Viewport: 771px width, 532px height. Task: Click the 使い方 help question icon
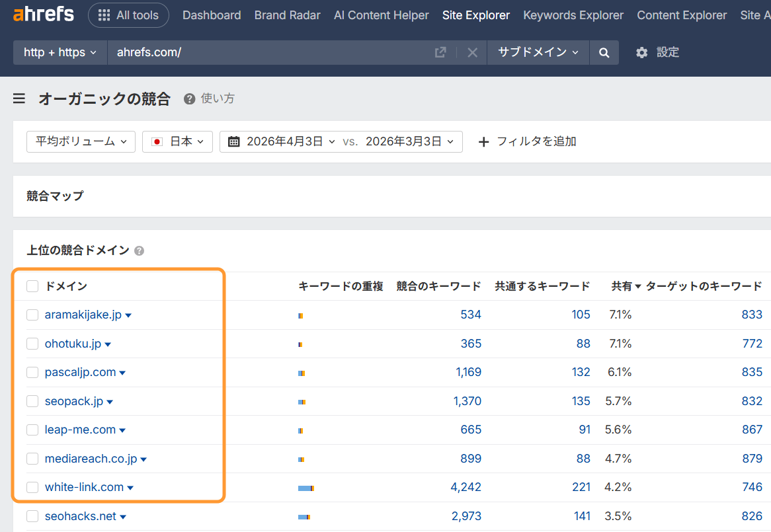click(x=190, y=98)
